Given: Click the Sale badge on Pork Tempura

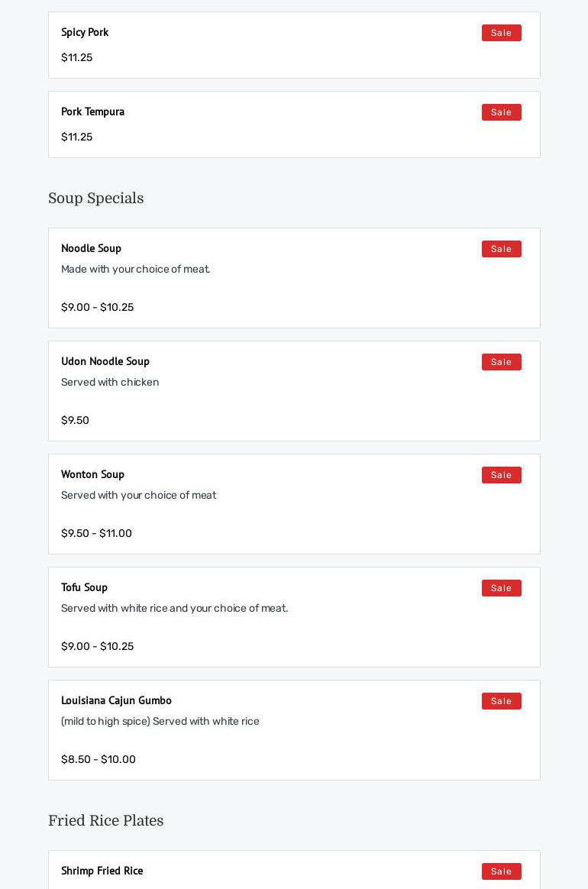Looking at the screenshot, I should [501, 112].
